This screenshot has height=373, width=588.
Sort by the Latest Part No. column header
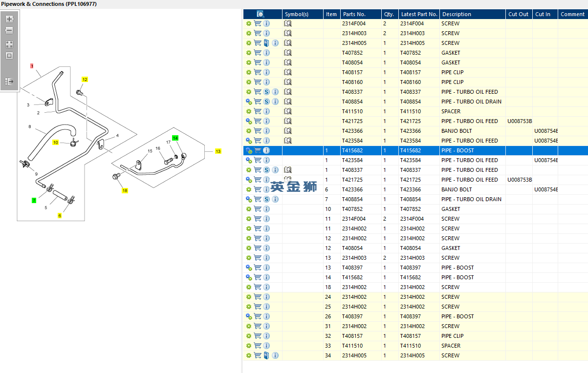419,14
